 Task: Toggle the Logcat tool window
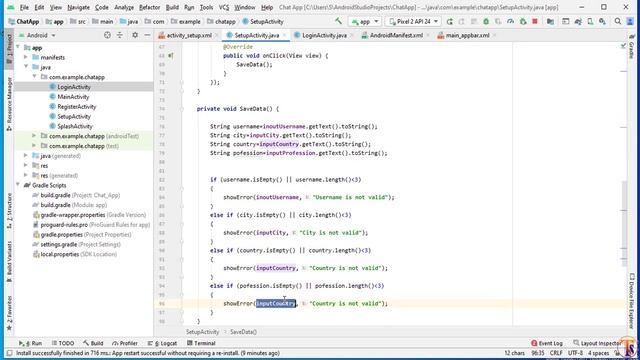[162, 343]
